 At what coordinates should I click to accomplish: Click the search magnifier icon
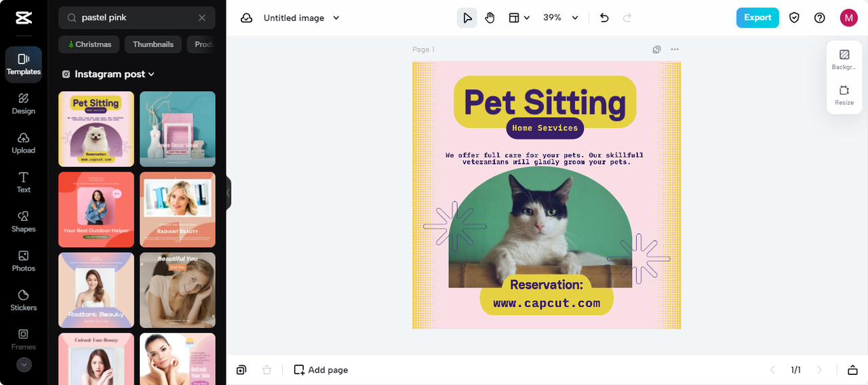[x=71, y=18]
